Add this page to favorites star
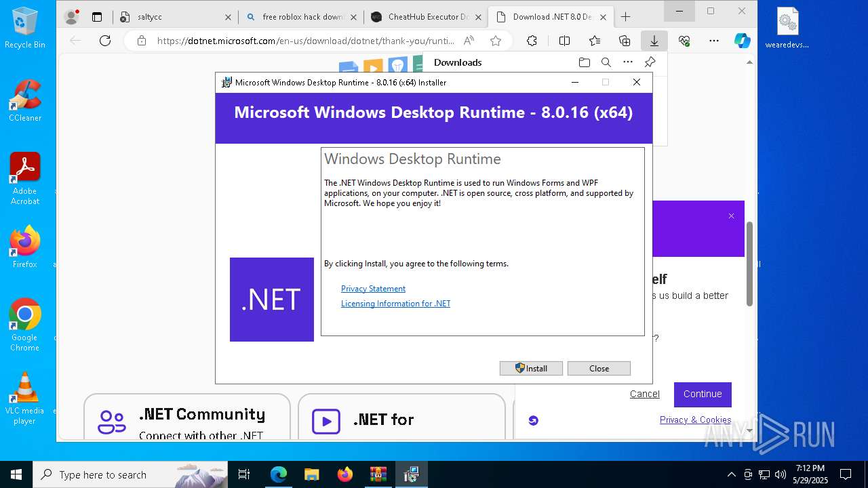 (496, 41)
